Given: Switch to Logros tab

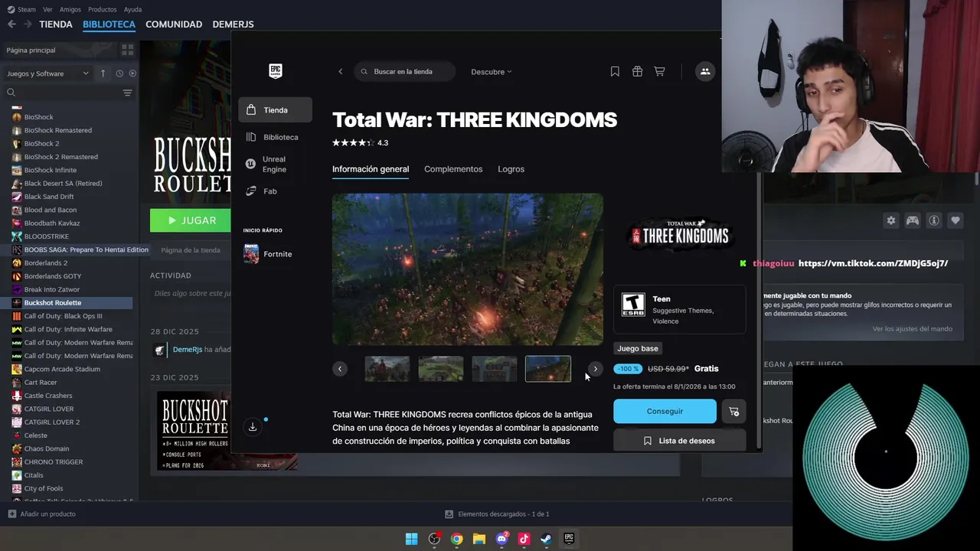Looking at the screenshot, I should (511, 169).
